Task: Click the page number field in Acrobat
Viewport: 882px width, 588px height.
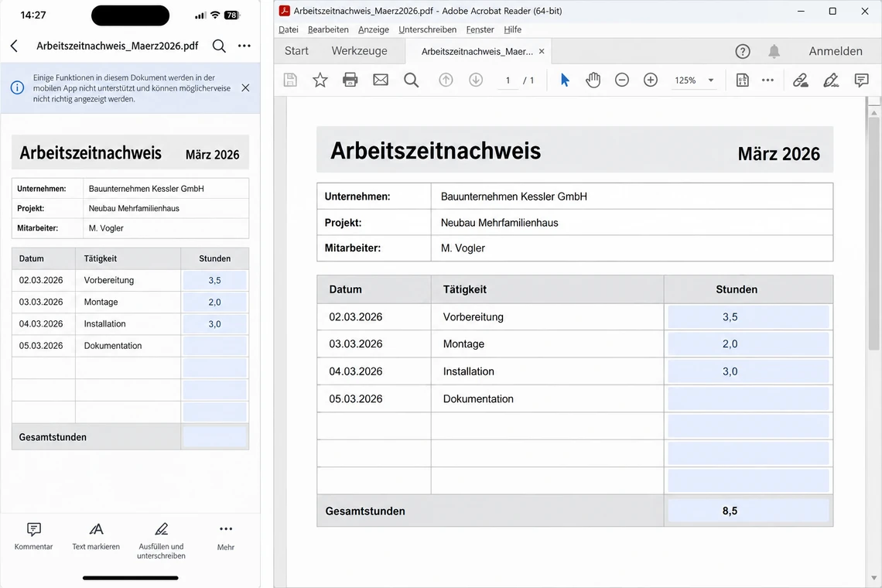Action: coord(508,80)
